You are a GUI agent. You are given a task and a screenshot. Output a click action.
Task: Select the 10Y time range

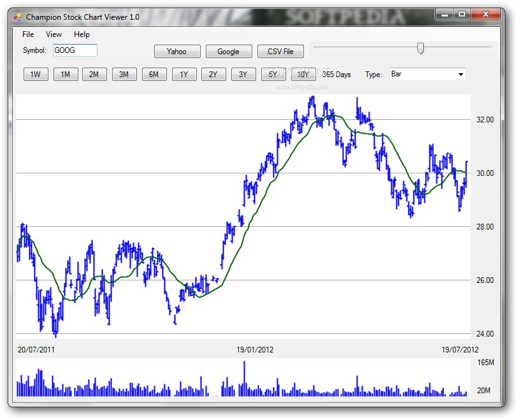303,75
